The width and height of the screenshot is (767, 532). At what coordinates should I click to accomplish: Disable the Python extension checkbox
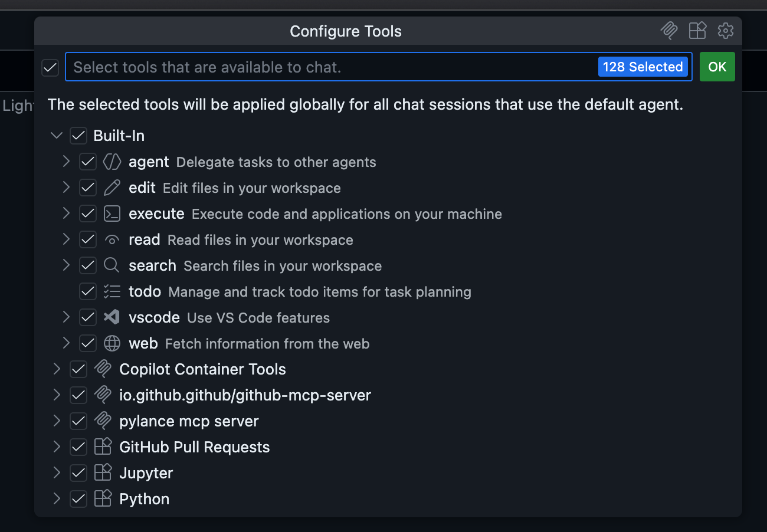coord(78,499)
